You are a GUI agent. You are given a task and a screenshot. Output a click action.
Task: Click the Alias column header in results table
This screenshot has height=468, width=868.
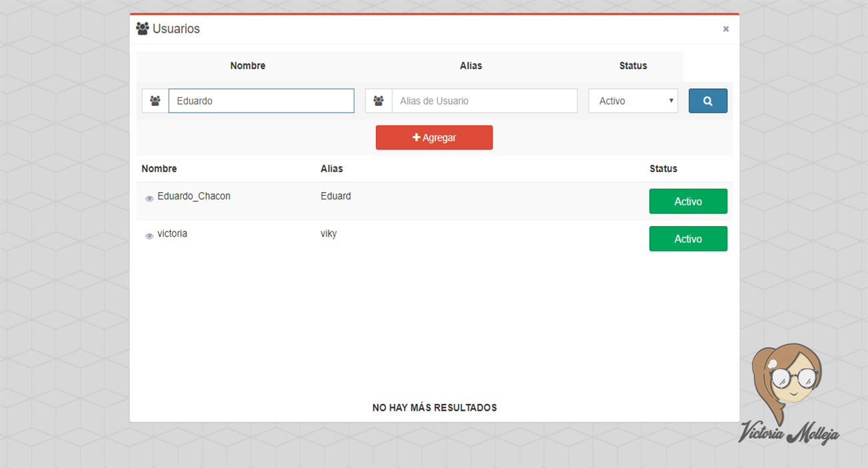coord(331,169)
